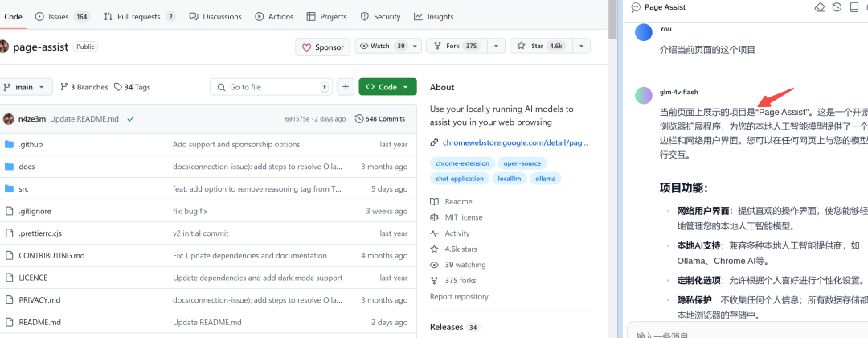Screen dimensions: 868x338
Task: Open chat history in Page Assist
Action: click(x=837, y=7)
